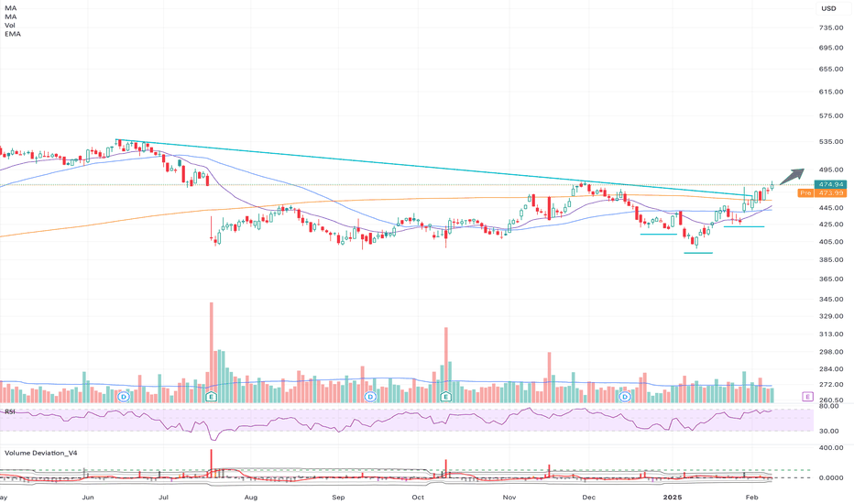Click the Aug label on time axis
The width and height of the screenshot is (854, 504).
(250, 498)
